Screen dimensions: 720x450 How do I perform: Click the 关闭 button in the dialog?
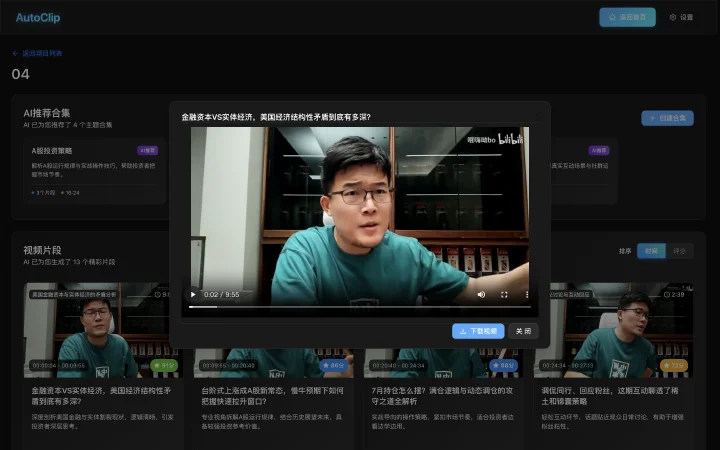coord(523,331)
